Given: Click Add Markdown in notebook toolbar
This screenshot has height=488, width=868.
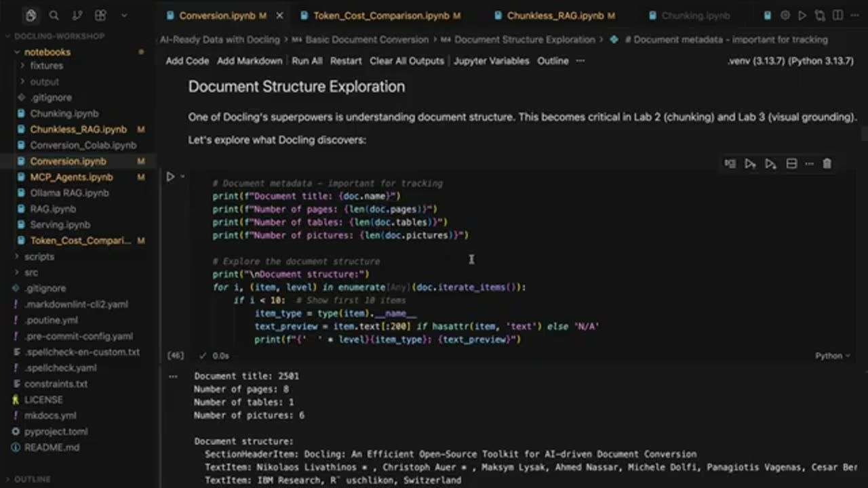Looking at the screenshot, I should click(250, 61).
